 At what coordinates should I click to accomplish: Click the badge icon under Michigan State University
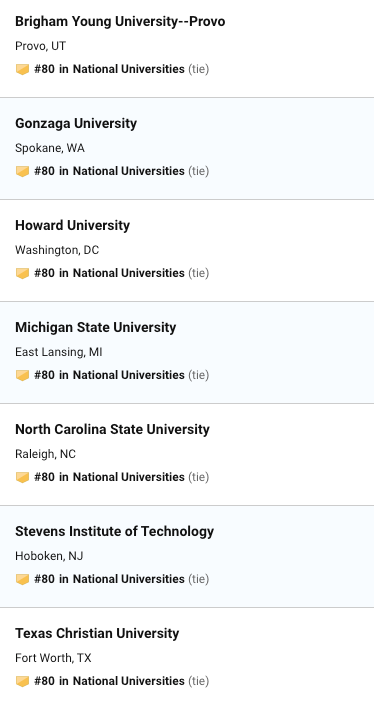tap(23, 375)
